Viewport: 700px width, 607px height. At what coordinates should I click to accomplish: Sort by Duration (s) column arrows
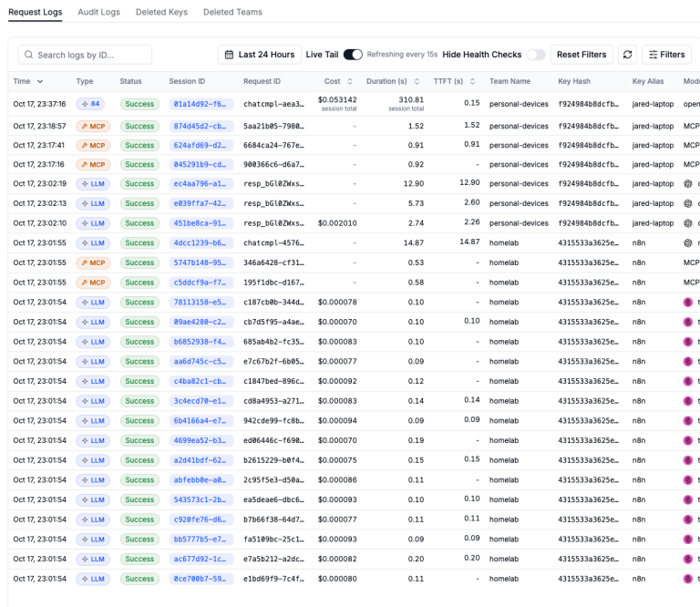(417, 81)
